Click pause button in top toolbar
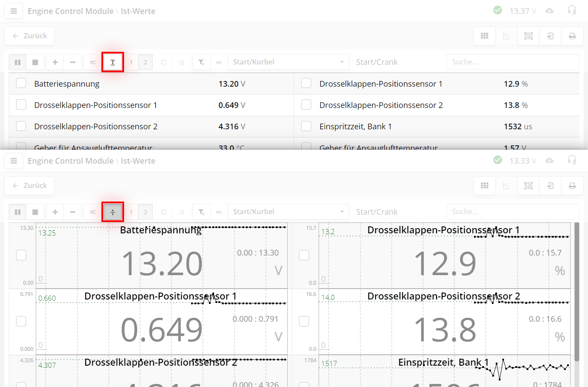 (17, 62)
